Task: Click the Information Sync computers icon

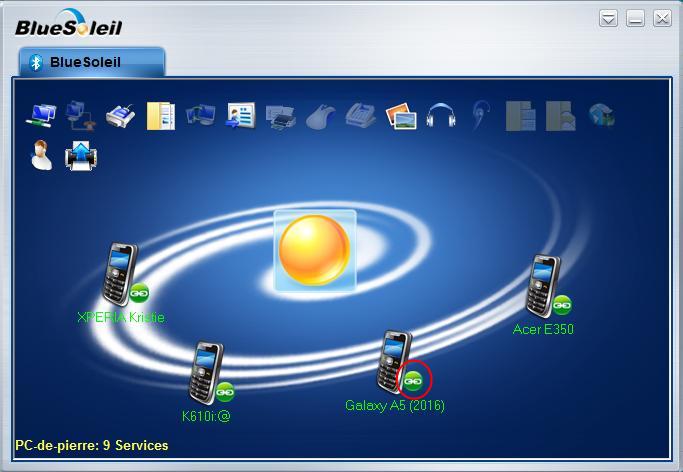Action: pyautogui.click(x=200, y=115)
